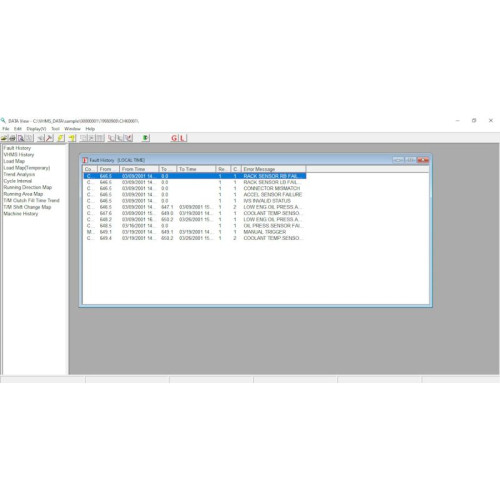Select Fault History in the sidebar
500x500 pixels.
pyautogui.click(x=17, y=148)
